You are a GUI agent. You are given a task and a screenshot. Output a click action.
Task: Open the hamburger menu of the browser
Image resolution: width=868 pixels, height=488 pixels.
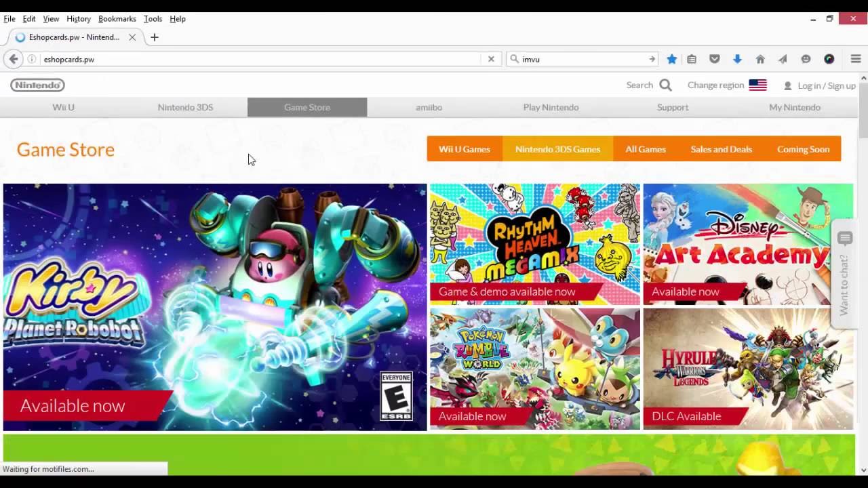point(856,59)
